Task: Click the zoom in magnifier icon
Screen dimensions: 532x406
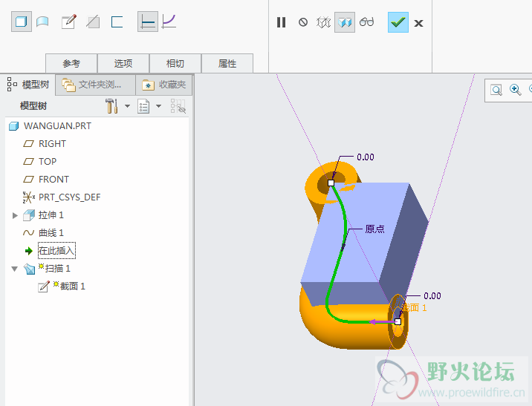Action: (x=515, y=90)
